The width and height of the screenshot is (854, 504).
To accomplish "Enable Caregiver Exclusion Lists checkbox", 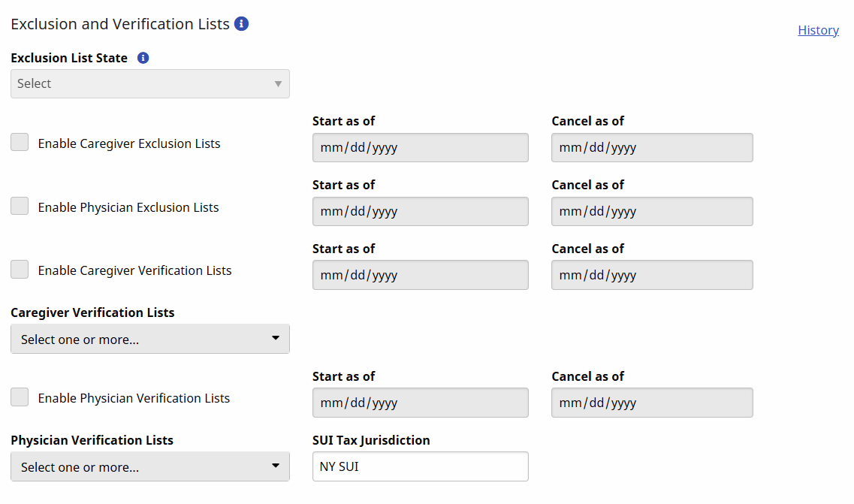I will (x=20, y=143).
